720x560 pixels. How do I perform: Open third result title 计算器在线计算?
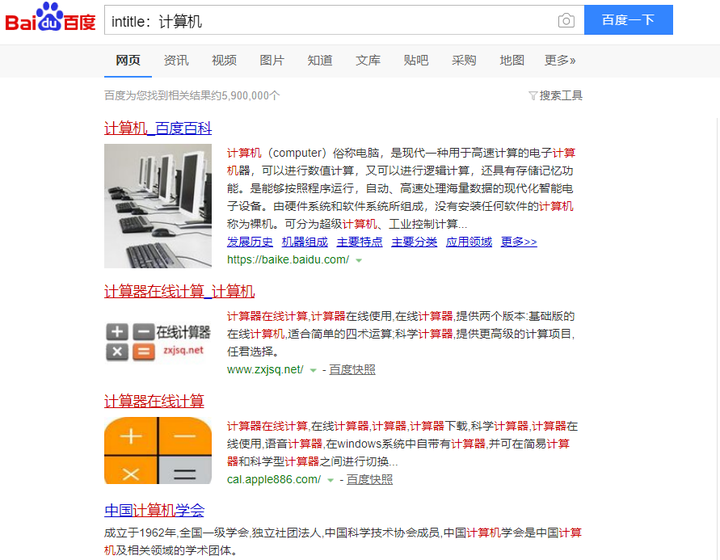point(154,401)
